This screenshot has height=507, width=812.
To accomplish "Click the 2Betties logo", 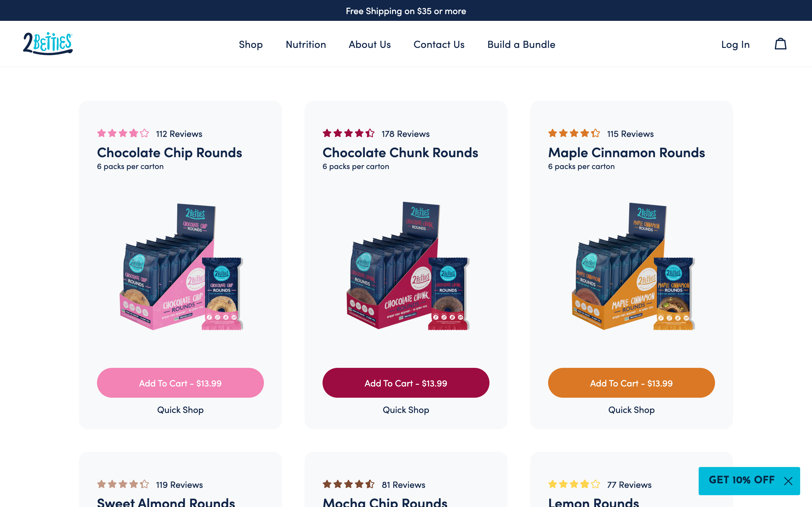I will click(48, 44).
